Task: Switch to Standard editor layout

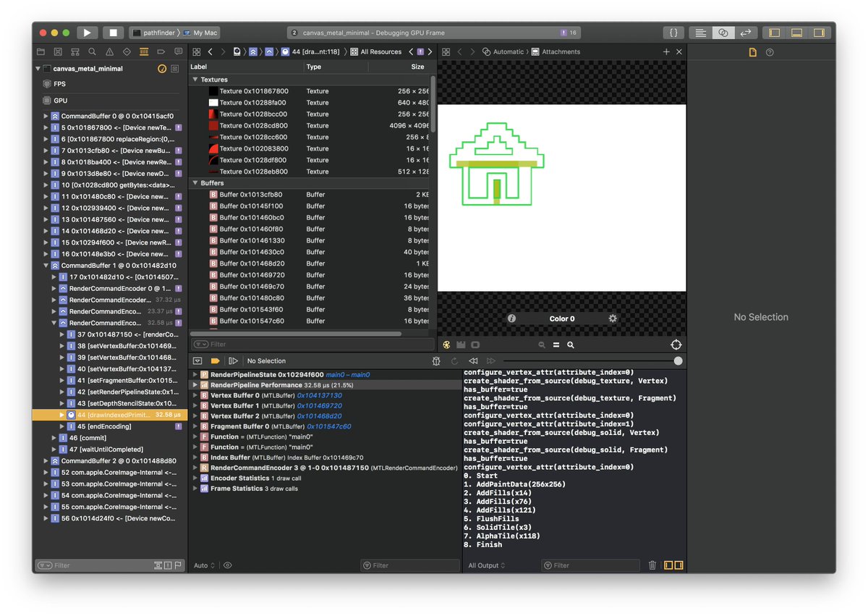Action: [x=699, y=33]
